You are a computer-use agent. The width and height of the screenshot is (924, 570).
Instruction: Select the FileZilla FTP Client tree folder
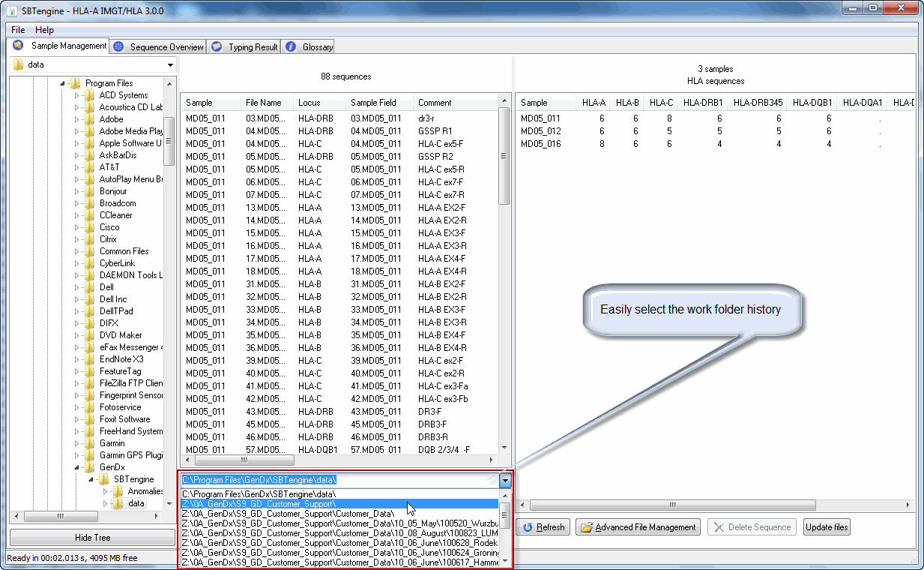(x=130, y=383)
